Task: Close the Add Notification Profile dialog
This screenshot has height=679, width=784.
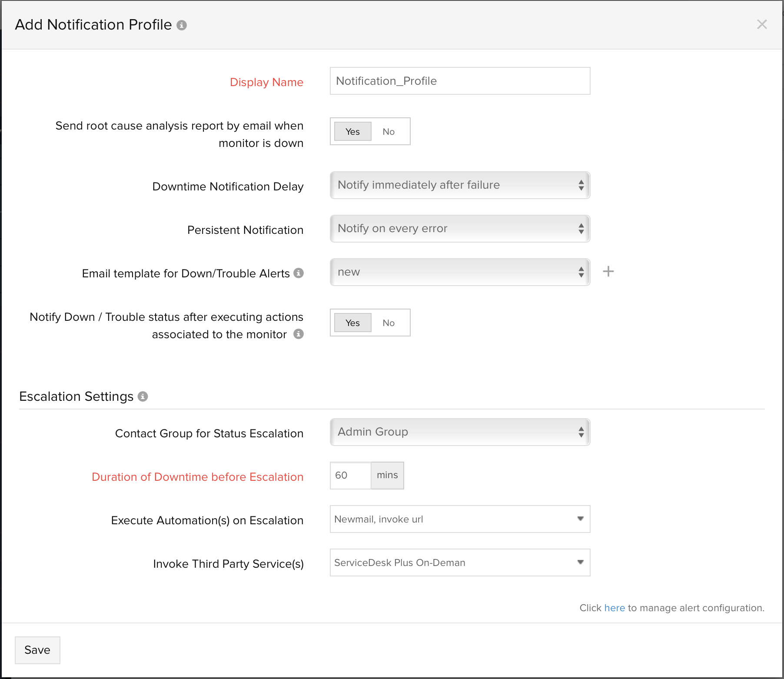Action: 762,24
